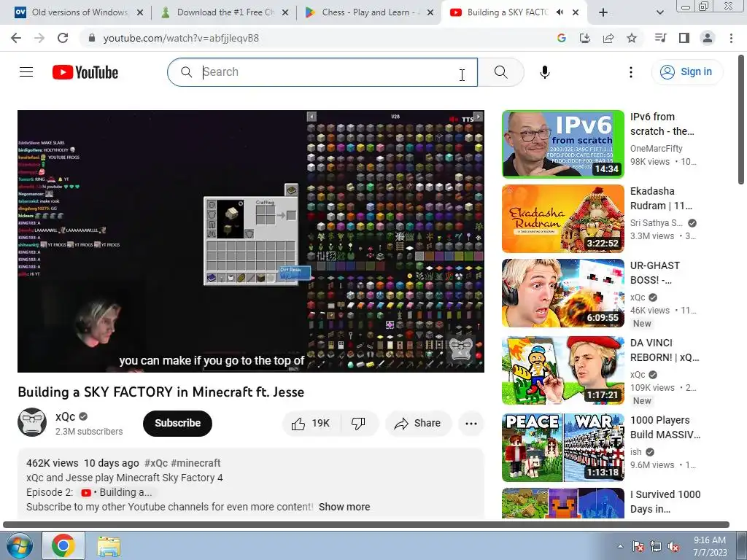747x560 pixels.
Task: Dislike the video with thumbs down
Action: click(358, 423)
